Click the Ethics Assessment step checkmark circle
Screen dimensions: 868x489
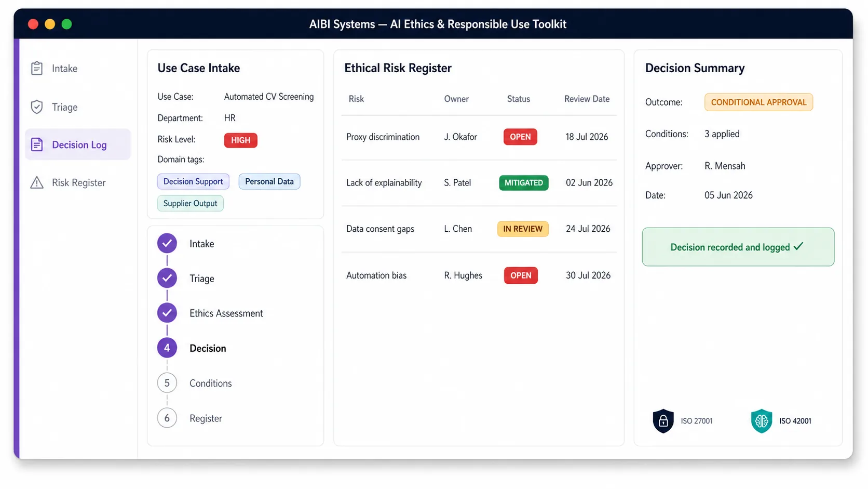pyautogui.click(x=167, y=313)
